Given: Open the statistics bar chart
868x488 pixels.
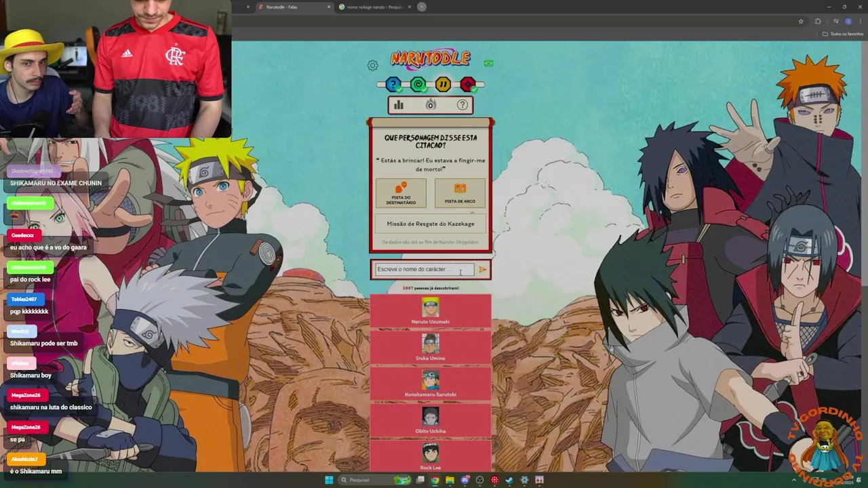Looking at the screenshot, I should (399, 105).
